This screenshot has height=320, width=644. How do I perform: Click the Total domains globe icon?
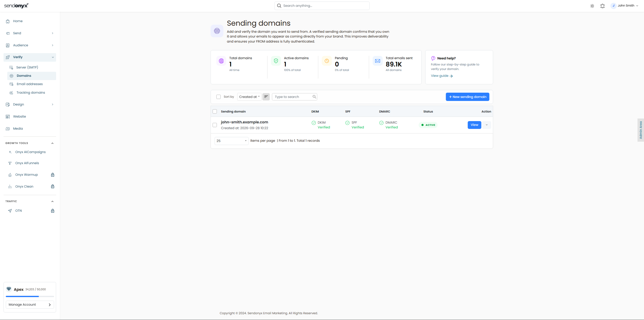(x=221, y=61)
